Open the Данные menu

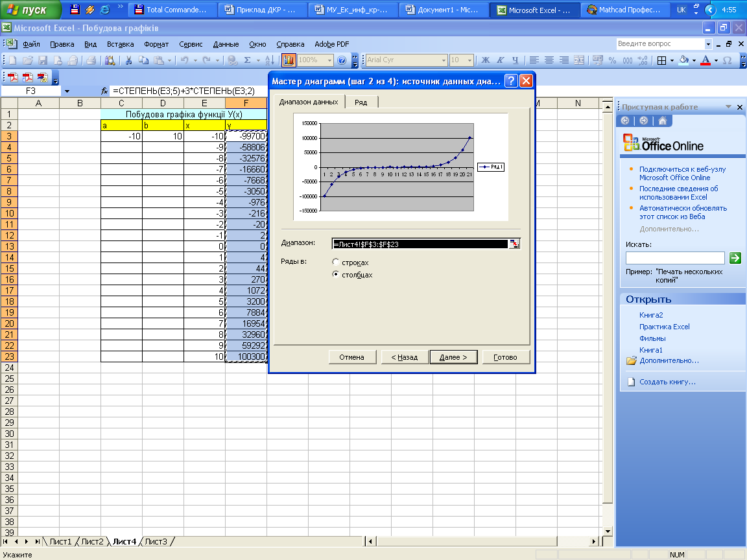click(226, 44)
